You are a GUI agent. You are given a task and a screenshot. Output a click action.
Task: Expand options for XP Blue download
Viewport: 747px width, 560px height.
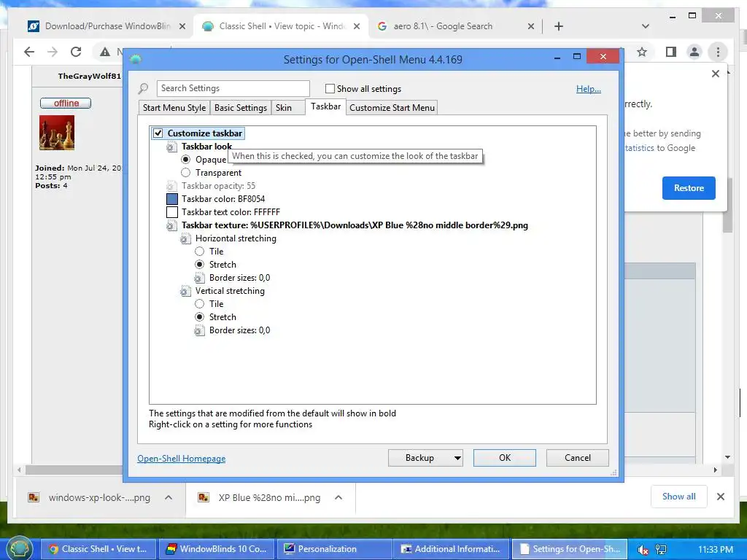tap(338, 497)
